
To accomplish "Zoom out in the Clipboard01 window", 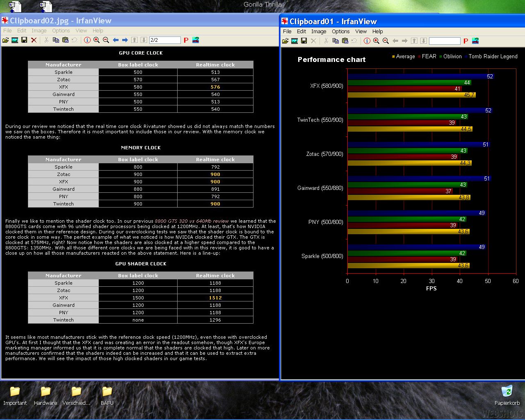I will 386,41.
